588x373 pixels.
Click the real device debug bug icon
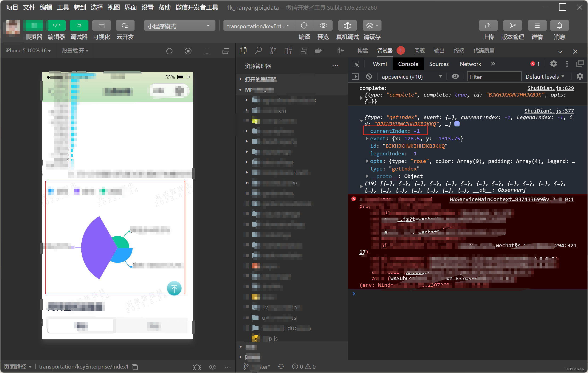coord(347,26)
